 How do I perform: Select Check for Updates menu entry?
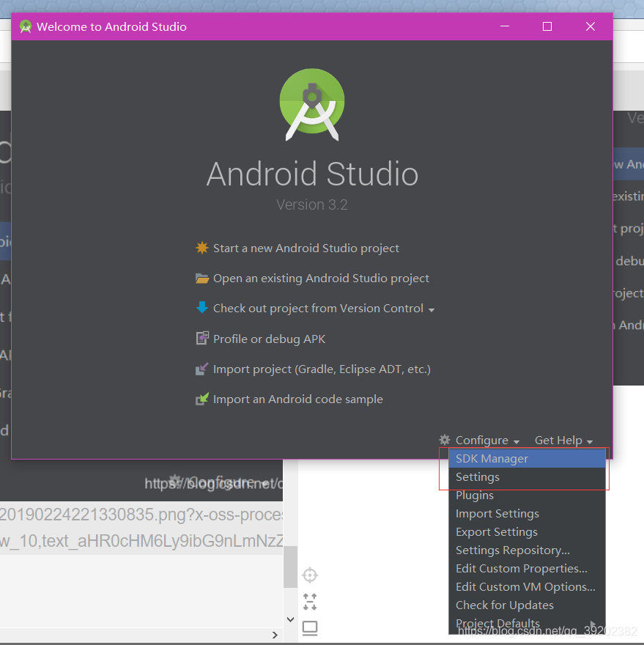click(527, 605)
